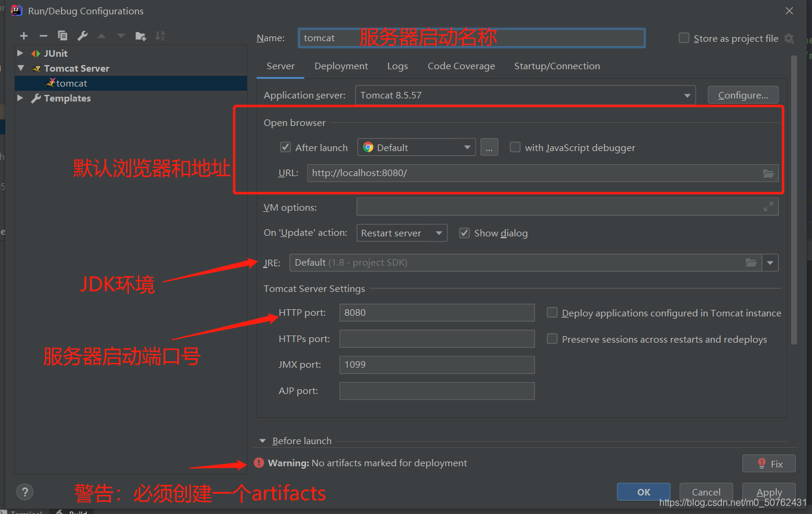This screenshot has height=514, width=812.
Task: Click Apply button
Action: (x=769, y=492)
